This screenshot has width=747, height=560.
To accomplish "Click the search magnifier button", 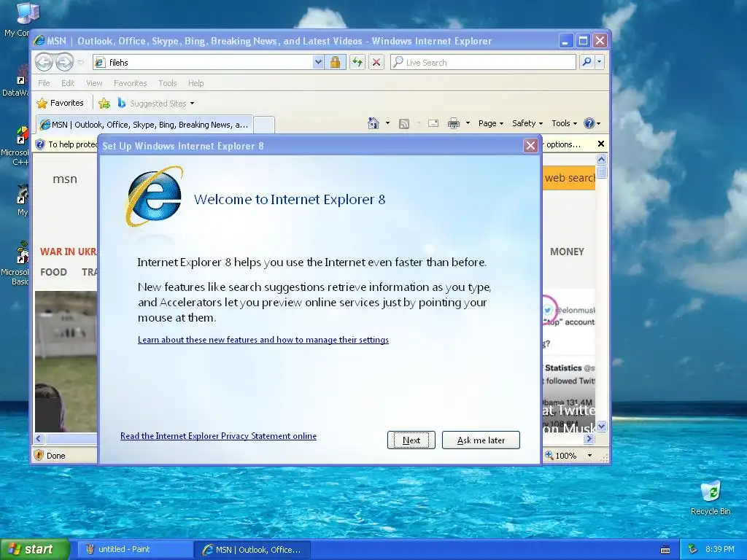I will [587, 62].
